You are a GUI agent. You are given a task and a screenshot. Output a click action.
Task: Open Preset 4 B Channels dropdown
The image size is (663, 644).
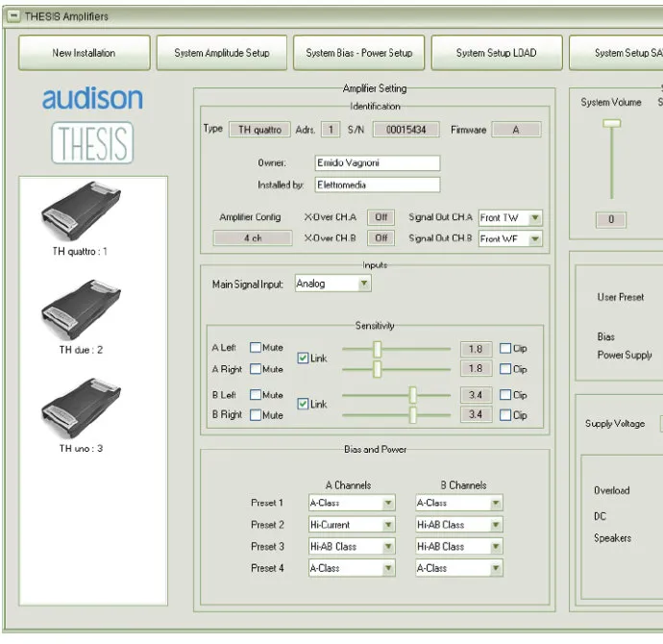point(459,568)
